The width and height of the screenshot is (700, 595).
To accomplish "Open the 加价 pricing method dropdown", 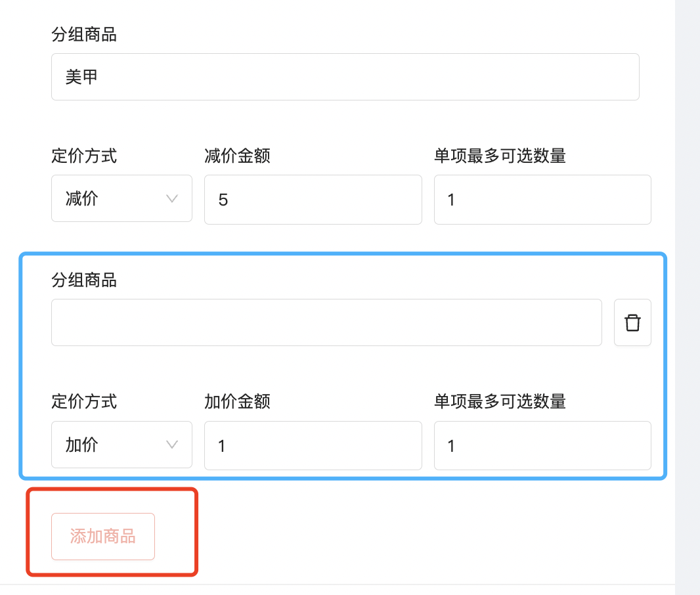I will point(121,445).
